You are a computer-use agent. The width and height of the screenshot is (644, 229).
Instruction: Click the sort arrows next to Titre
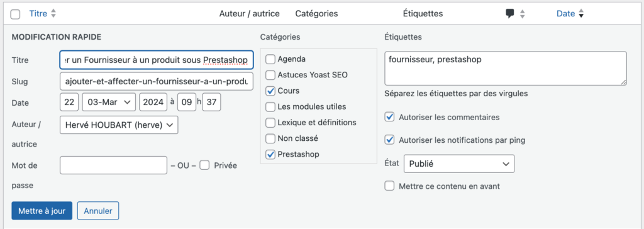pyautogui.click(x=53, y=14)
